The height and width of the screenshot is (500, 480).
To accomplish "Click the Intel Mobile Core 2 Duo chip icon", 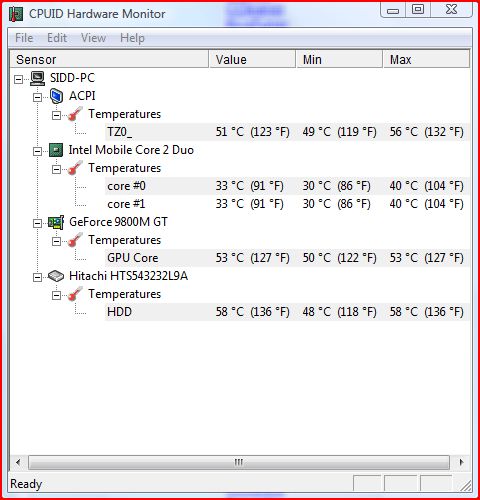I will (x=56, y=150).
